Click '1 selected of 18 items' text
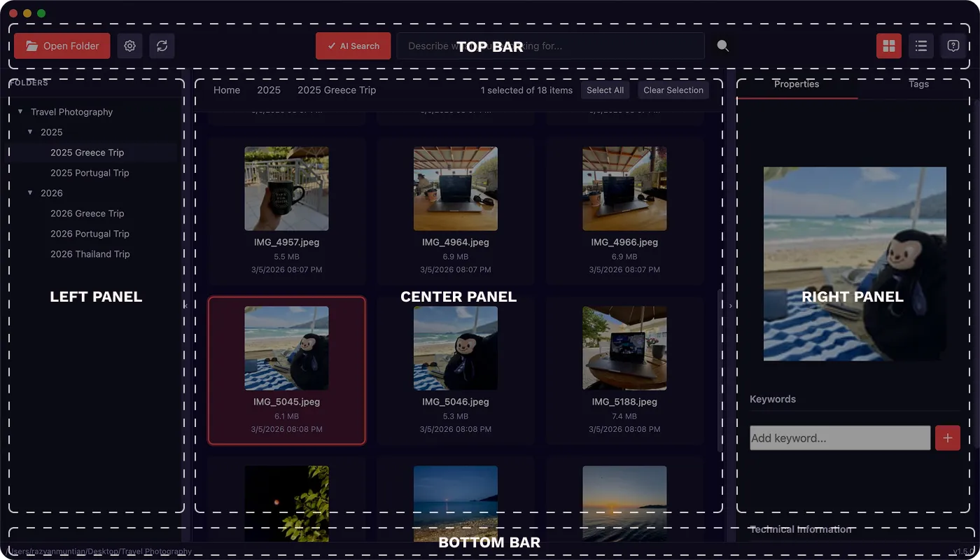Image resolution: width=980 pixels, height=560 pixels. (526, 90)
